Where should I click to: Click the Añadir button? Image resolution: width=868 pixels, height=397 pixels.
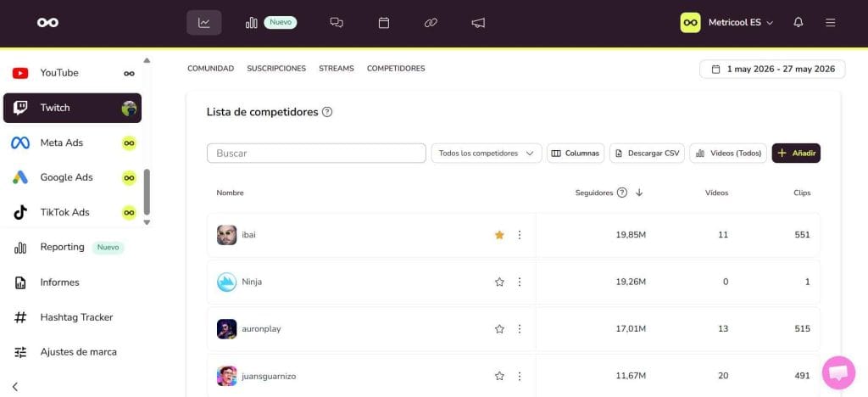click(796, 154)
